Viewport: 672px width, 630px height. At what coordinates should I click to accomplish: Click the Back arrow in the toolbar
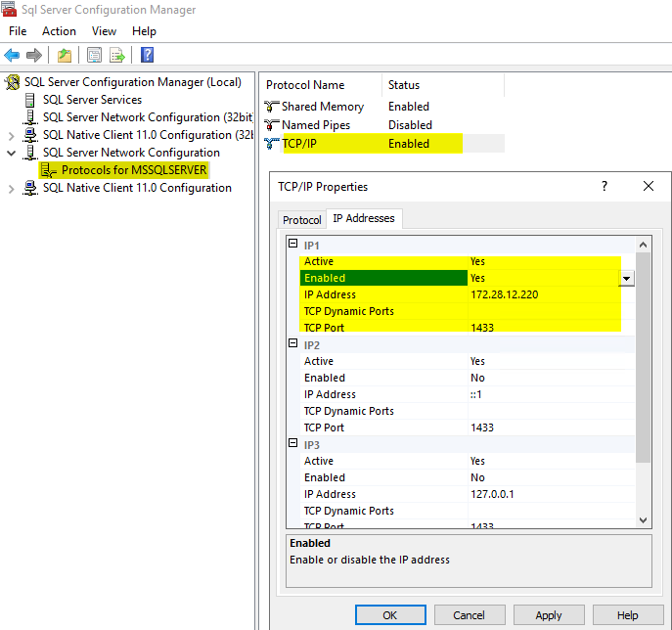(12, 55)
